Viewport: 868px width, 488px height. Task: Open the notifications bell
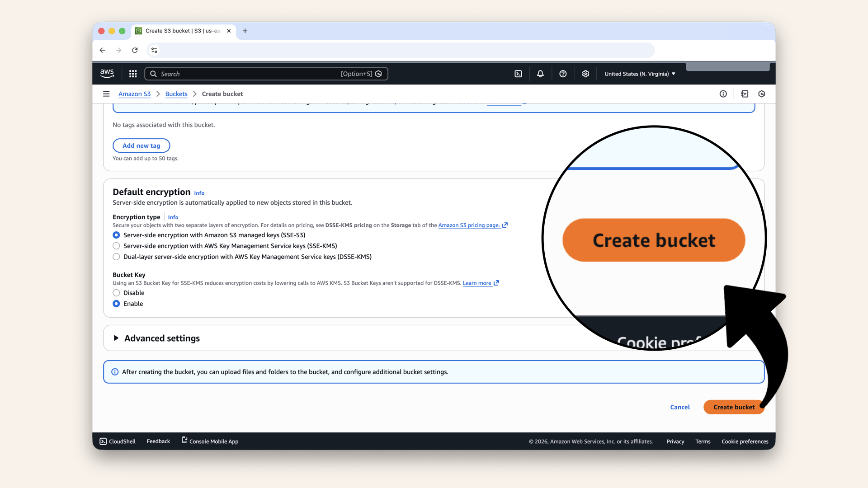(540, 74)
